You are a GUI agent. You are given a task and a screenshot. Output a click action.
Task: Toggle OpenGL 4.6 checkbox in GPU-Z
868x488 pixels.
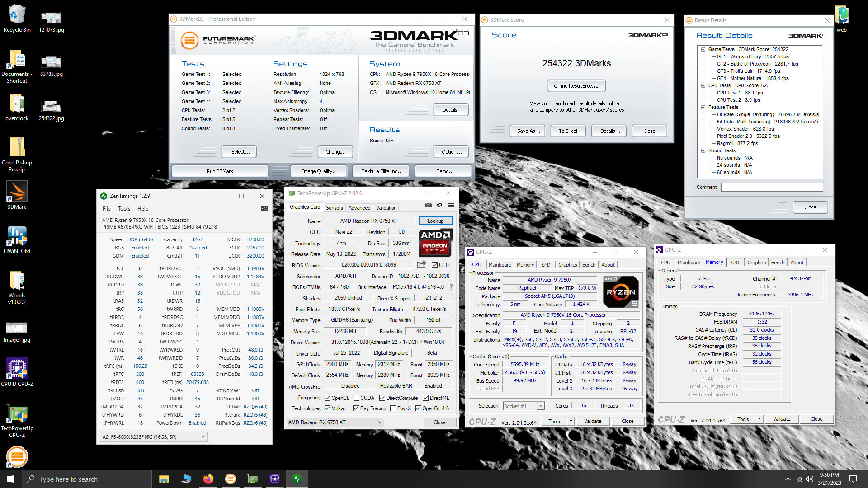(418, 408)
